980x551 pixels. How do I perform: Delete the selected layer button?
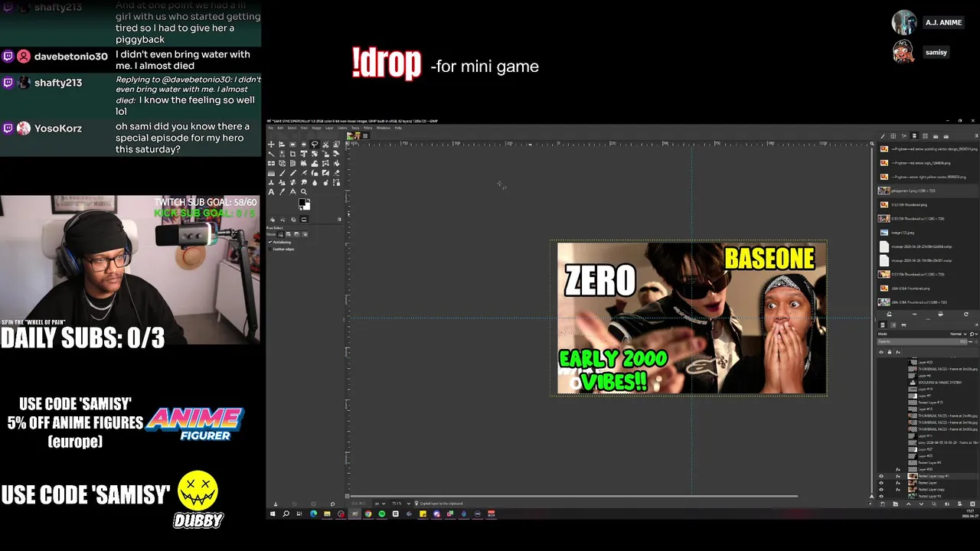pyautogui.click(x=972, y=504)
